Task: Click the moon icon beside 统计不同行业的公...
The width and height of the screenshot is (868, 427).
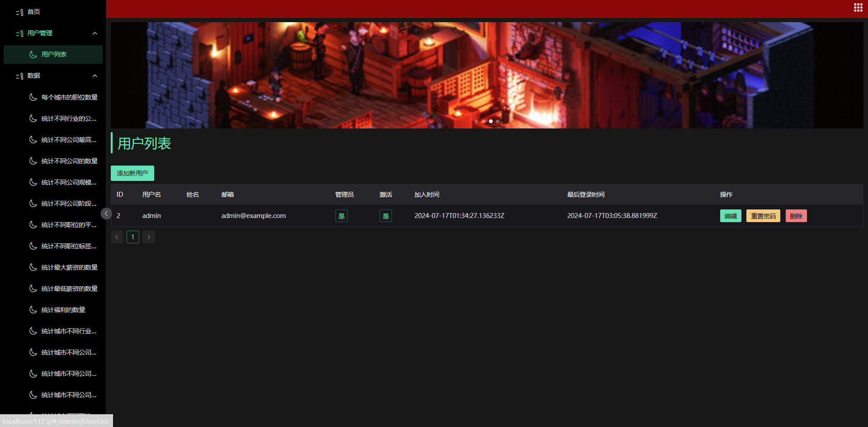Action: coord(33,119)
